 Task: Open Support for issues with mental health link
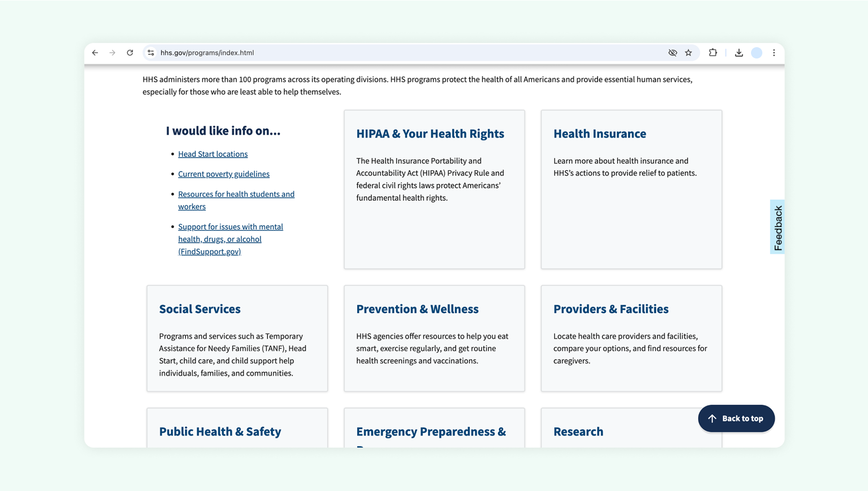pos(230,239)
